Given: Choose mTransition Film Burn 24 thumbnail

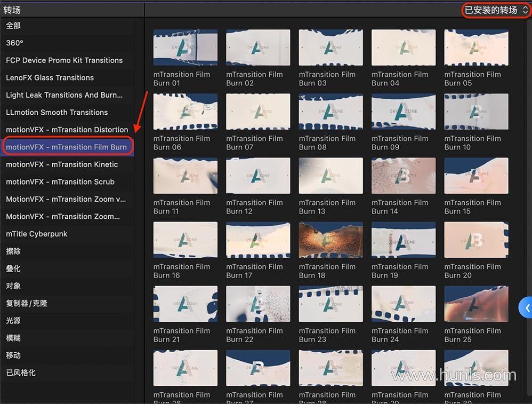Looking at the screenshot, I should (x=404, y=304).
